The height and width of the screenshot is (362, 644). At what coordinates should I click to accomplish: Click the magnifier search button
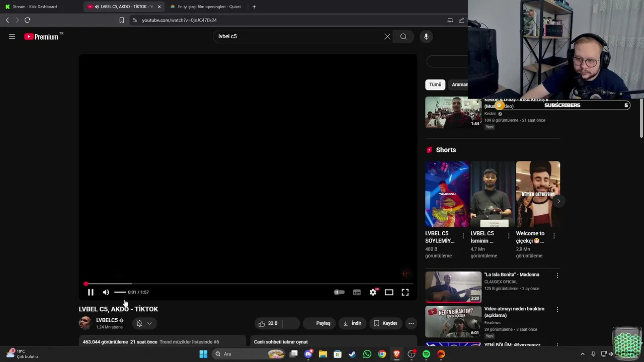[x=404, y=36]
